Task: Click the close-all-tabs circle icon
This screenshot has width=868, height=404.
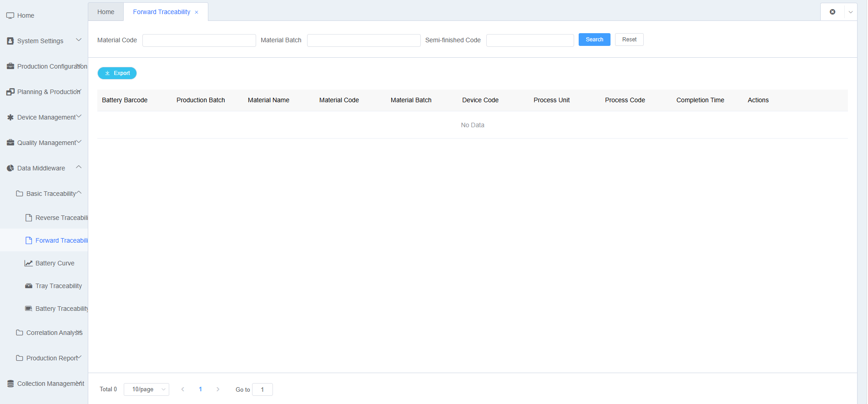Action: click(833, 12)
